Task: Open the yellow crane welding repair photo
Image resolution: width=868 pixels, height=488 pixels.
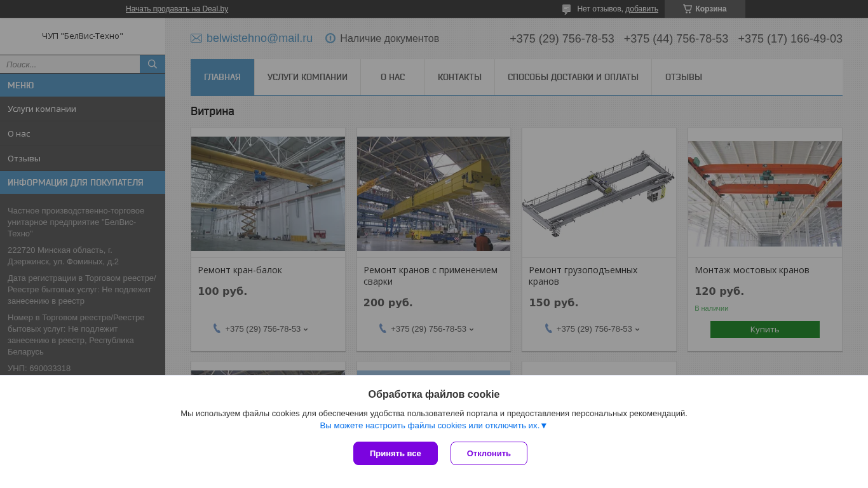Action: pos(433,194)
